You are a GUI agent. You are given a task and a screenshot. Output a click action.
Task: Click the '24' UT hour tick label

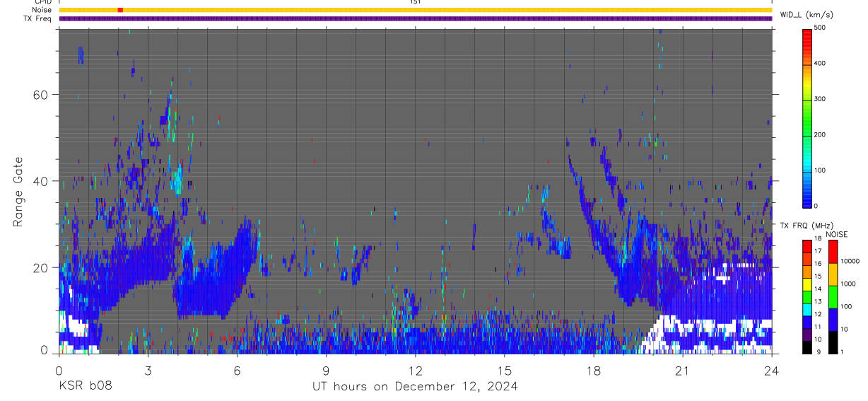pyautogui.click(x=772, y=370)
